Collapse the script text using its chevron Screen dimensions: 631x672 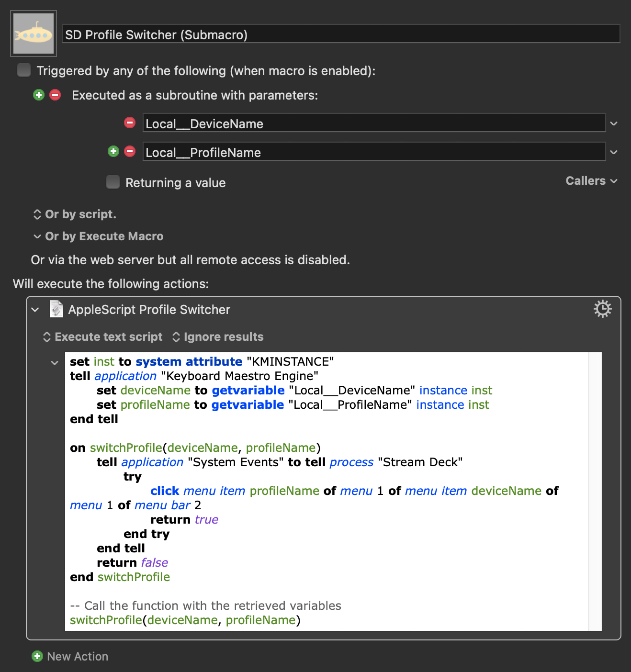click(x=55, y=363)
